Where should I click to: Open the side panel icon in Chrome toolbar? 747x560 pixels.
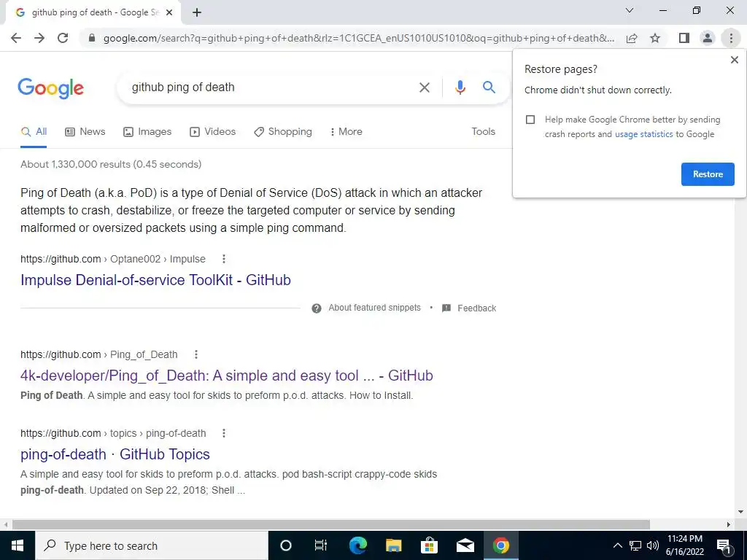(684, 38)
